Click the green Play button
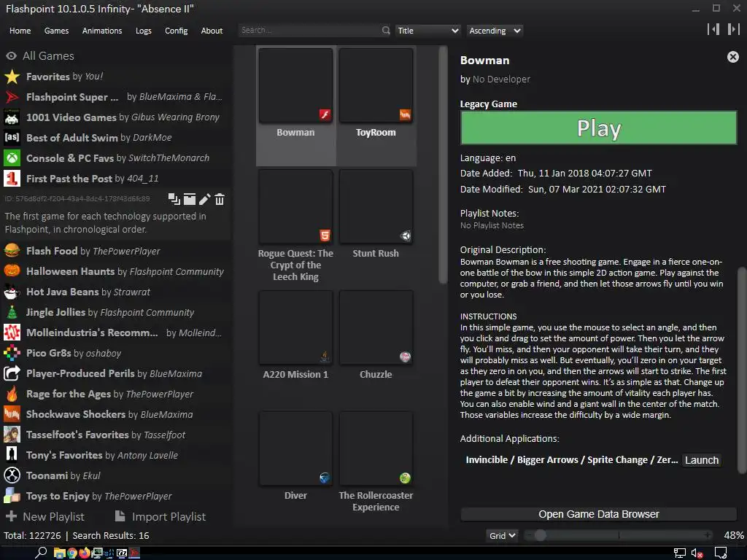Image resolution: width=747 pixels, height=560 pixels. (598, 128)
